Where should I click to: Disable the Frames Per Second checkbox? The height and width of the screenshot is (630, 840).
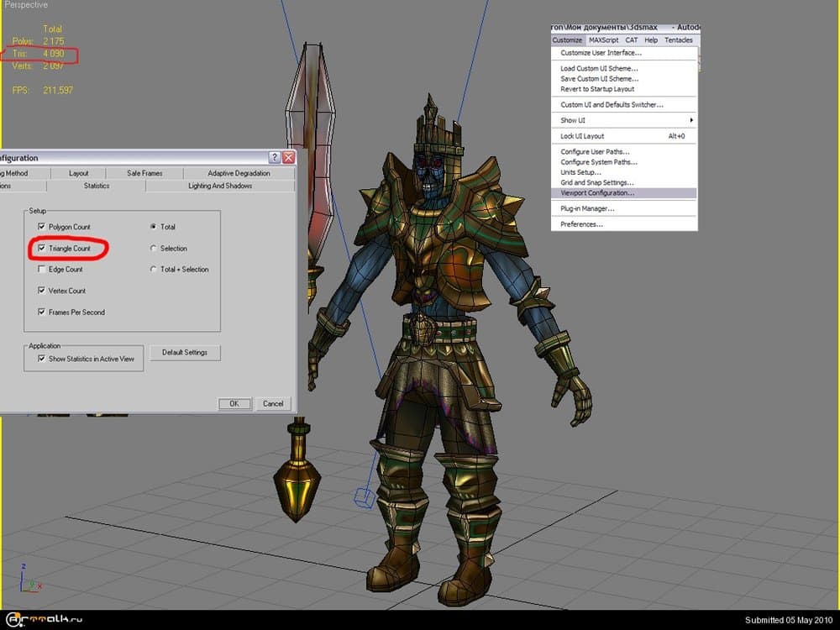(x=42, y=312)
